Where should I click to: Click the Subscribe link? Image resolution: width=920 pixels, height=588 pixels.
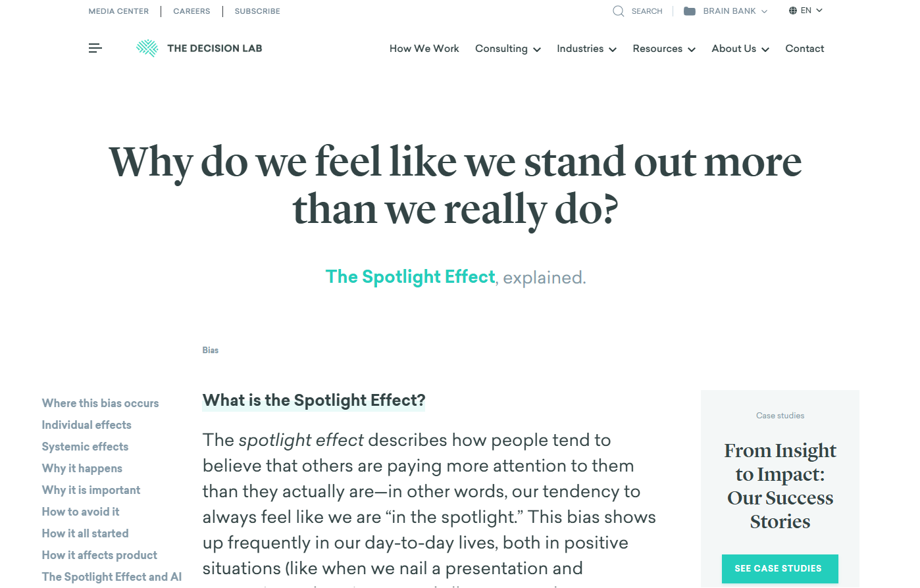(x=257, y=11)
